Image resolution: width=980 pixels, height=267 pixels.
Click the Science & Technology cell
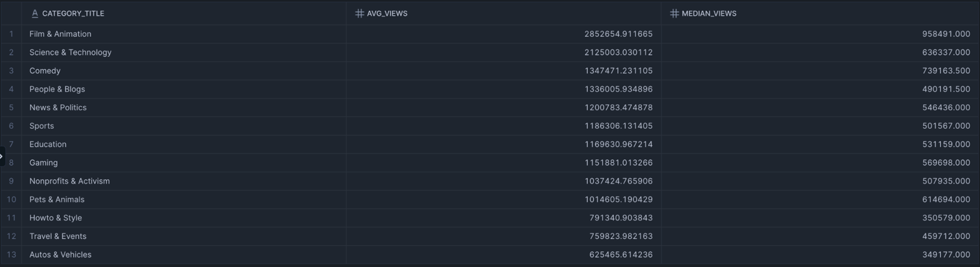(184, 52)
